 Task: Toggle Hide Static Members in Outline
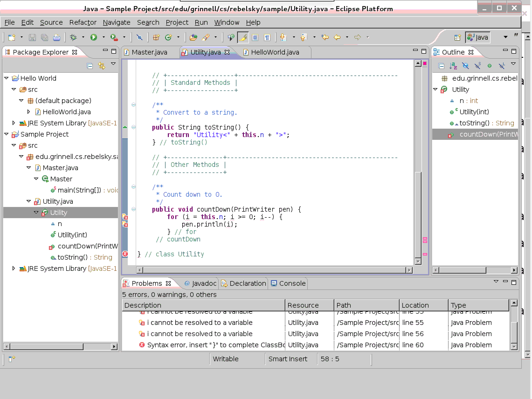tap(478, 66)
